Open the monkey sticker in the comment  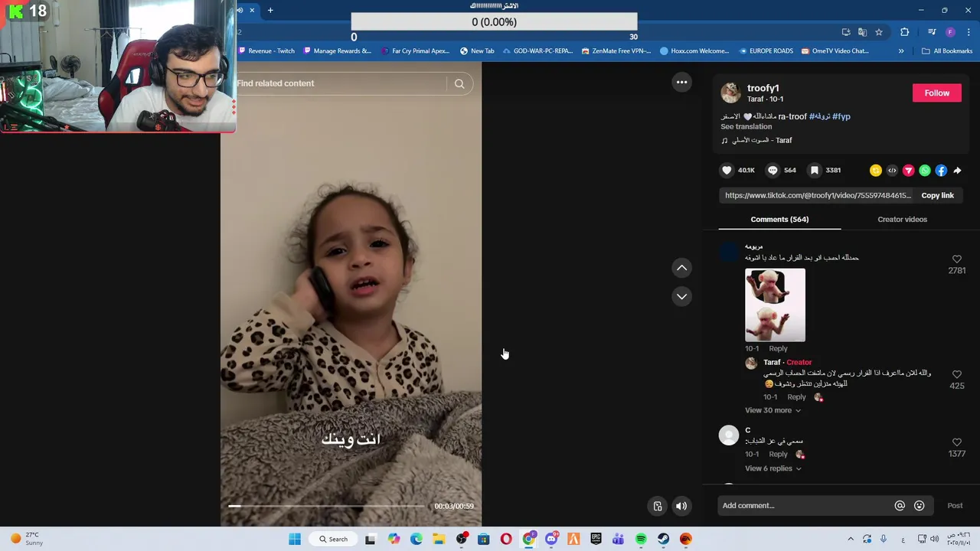[775, 305]
